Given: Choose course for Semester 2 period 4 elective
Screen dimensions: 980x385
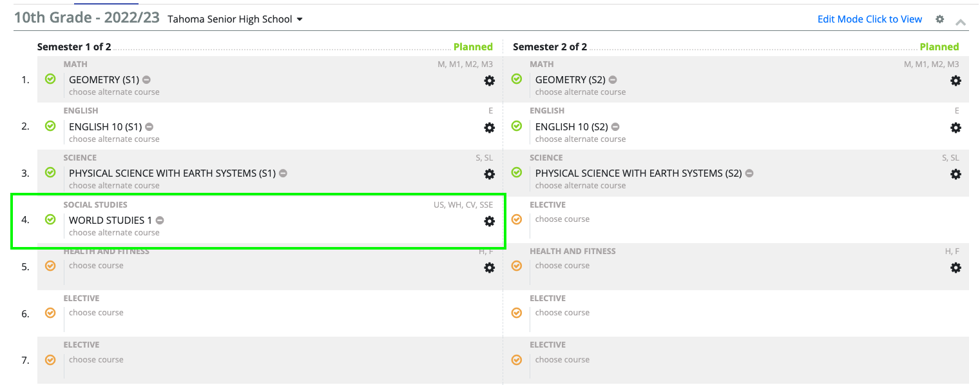Looking at the screenshot, I should pos(562,219).
